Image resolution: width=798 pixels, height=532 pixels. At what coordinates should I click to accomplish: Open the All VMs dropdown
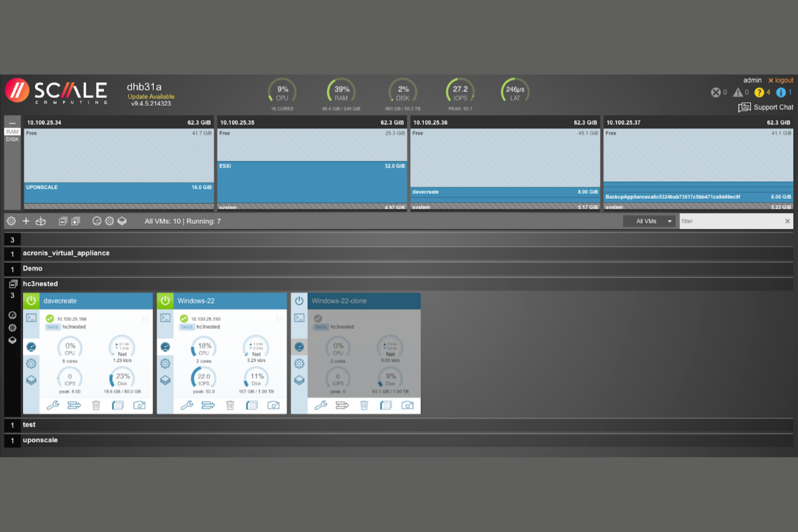click(649, 221)
